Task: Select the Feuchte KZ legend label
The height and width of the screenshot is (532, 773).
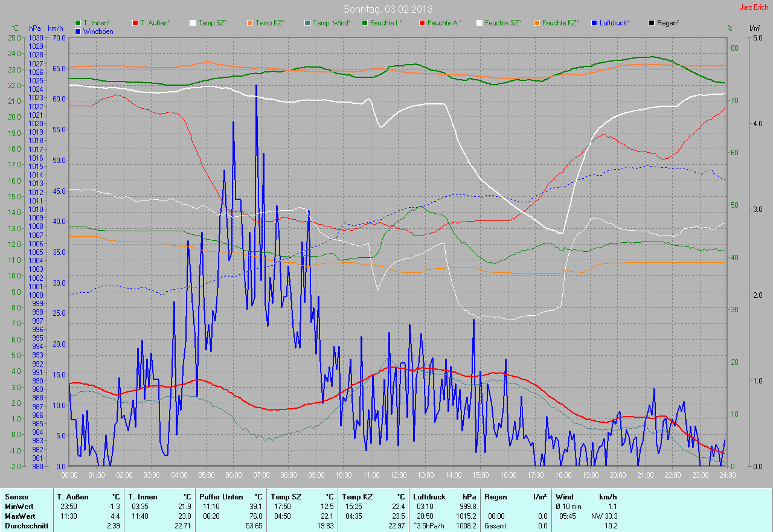Action: click(x=560, y=23)
